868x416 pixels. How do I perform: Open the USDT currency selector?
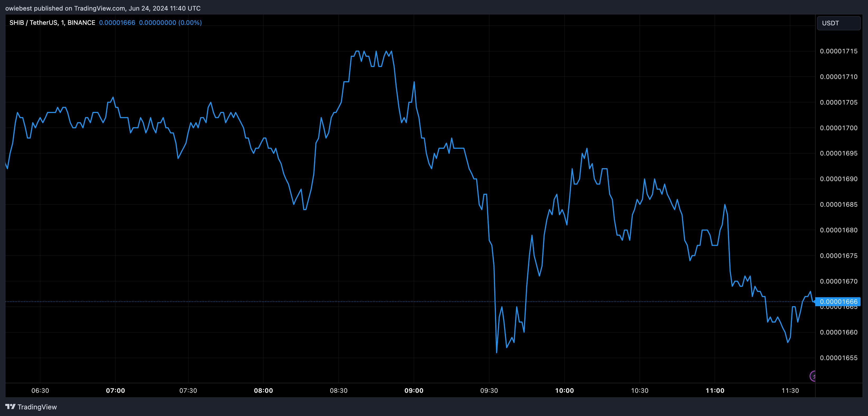[838, 23]
